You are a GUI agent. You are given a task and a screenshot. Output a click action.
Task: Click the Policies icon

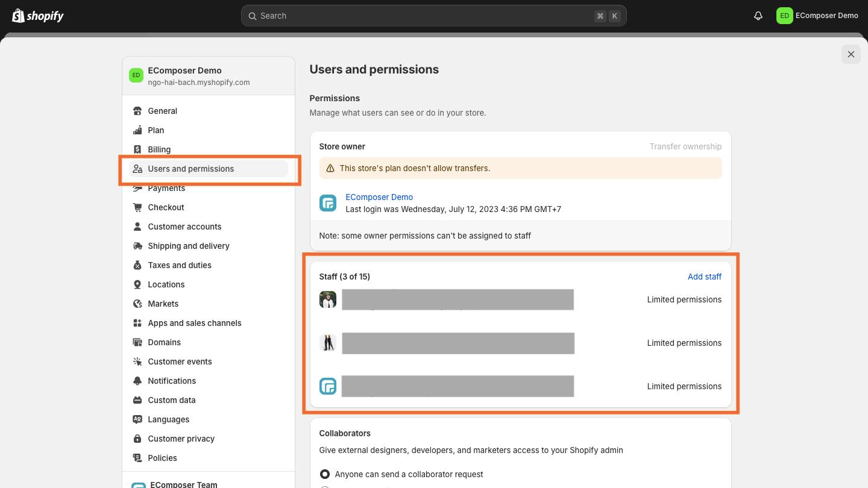pyautogui.click(x=137, y=458)
